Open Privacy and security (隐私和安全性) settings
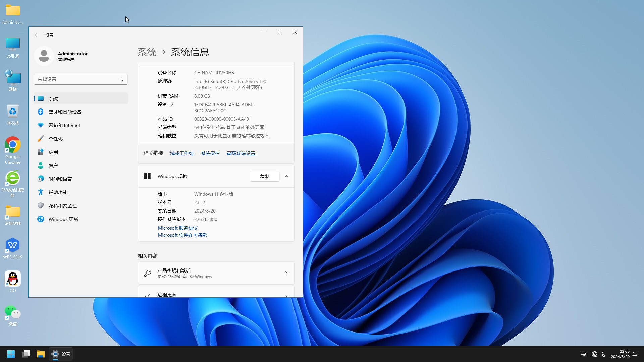 click(80, 205)
